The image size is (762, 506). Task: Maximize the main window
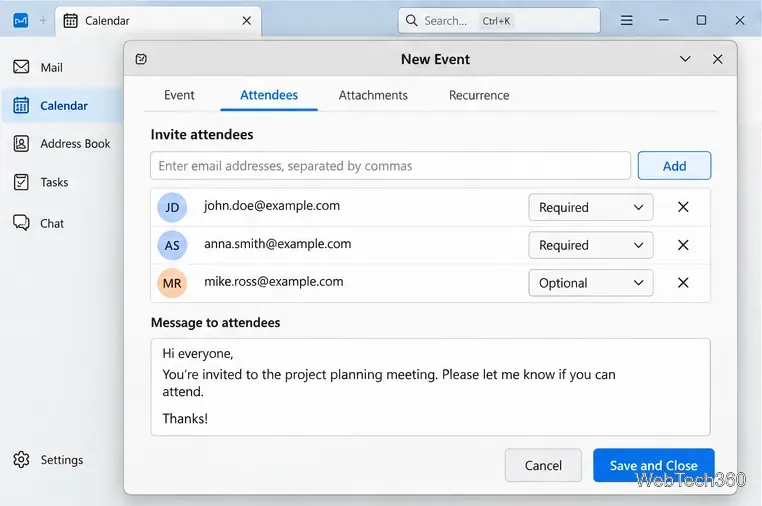701,20
